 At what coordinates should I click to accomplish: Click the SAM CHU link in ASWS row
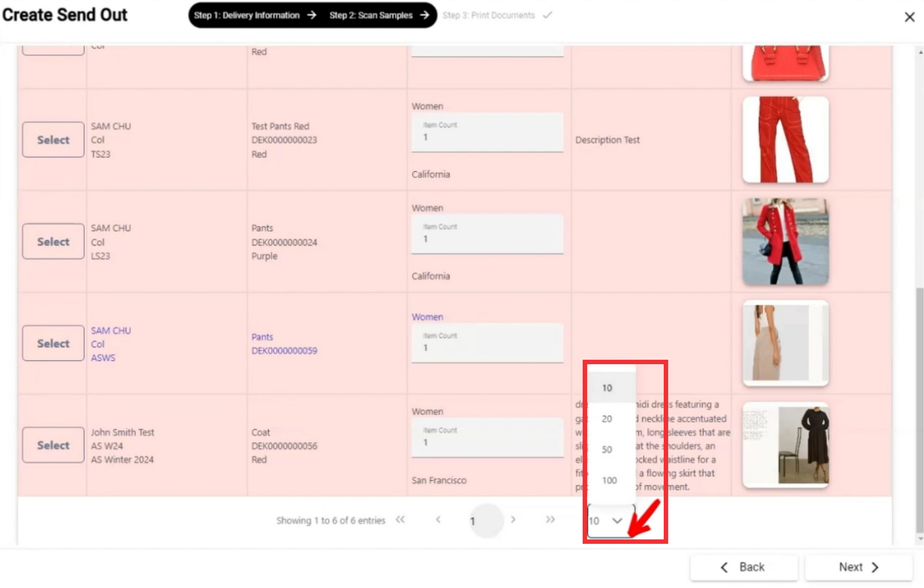tap(111, 331)
